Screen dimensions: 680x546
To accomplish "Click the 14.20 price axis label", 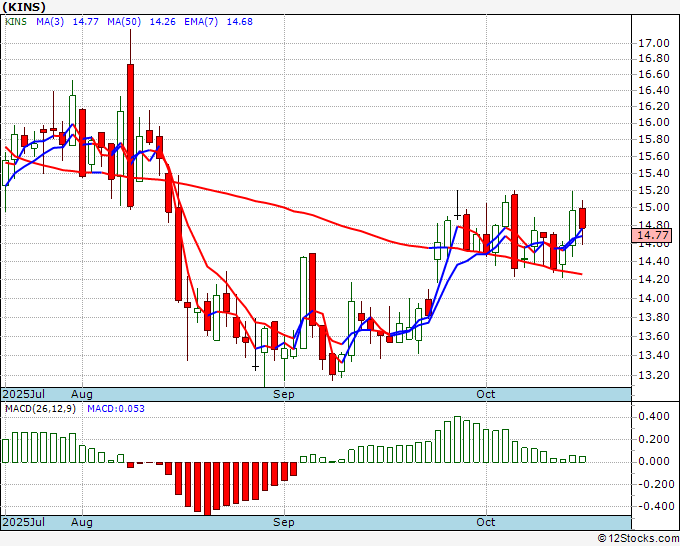I will pos(654,279).
